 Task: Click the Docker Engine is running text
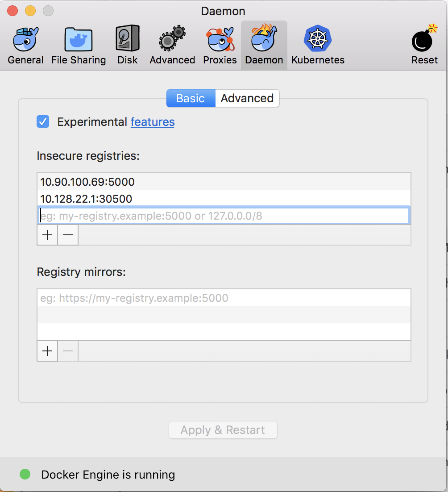[x=108, y=475]
